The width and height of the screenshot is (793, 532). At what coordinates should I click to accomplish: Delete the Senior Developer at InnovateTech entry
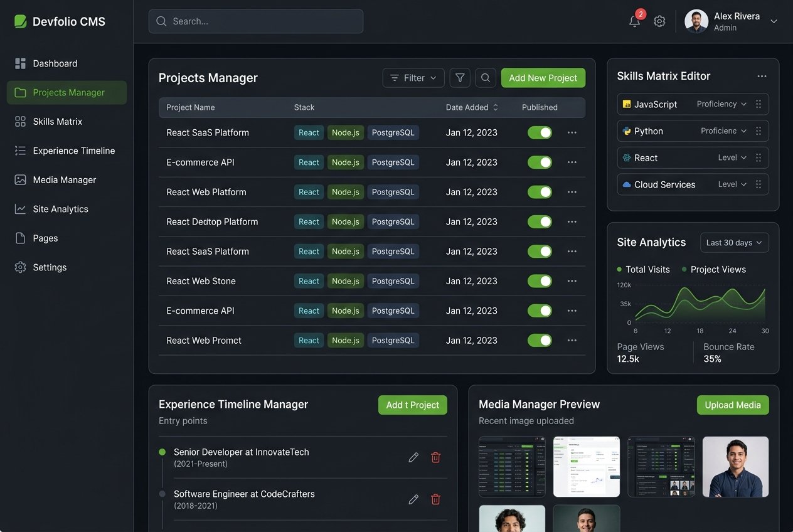pos(435,457)
